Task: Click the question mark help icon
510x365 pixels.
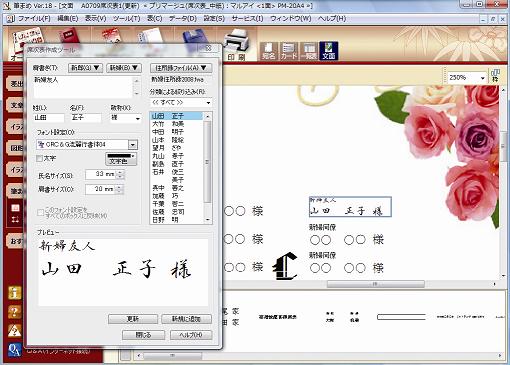Action: pos(15,312)
